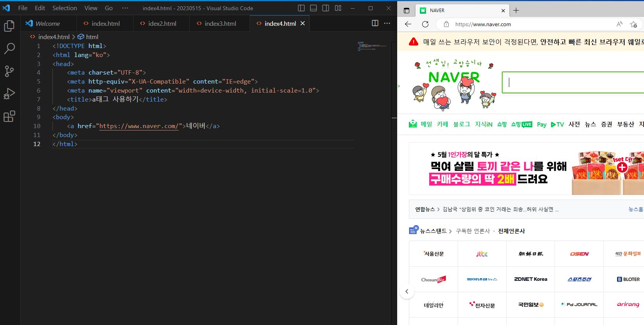The image size is (644, 325).
Task: Click the minimap code preview
Action: click(372, 46)
